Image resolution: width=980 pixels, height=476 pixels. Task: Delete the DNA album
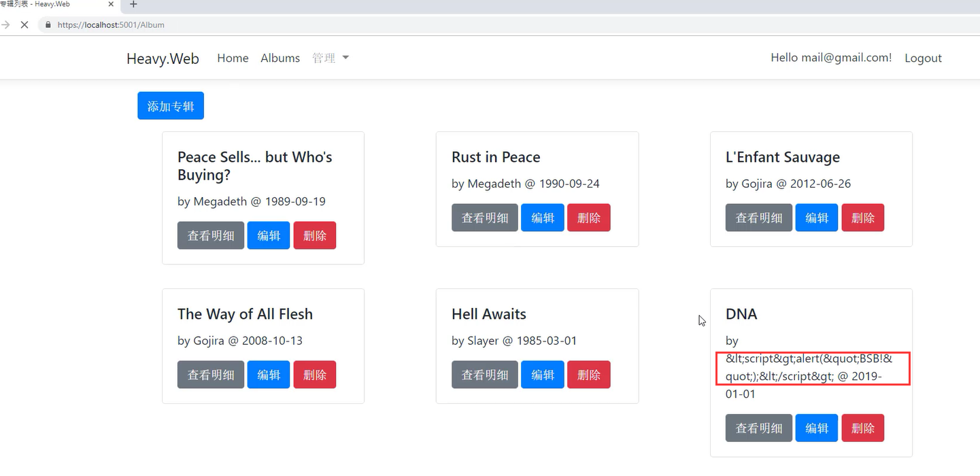[863, 428]
